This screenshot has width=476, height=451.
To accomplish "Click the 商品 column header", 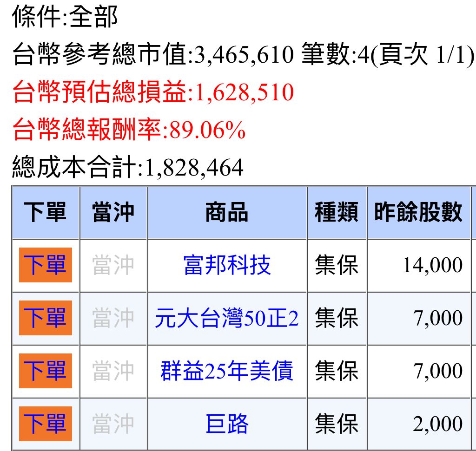I will point(227,212).
